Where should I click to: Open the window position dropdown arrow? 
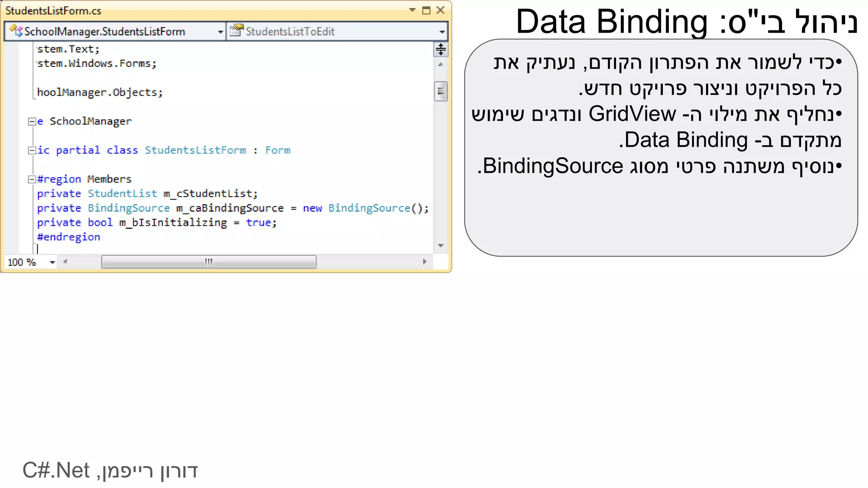pyautogui.click(x=412, y=10)
